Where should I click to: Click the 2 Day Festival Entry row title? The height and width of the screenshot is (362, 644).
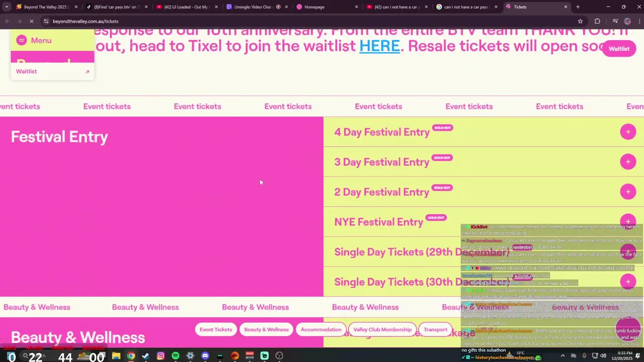click(382, 192)
